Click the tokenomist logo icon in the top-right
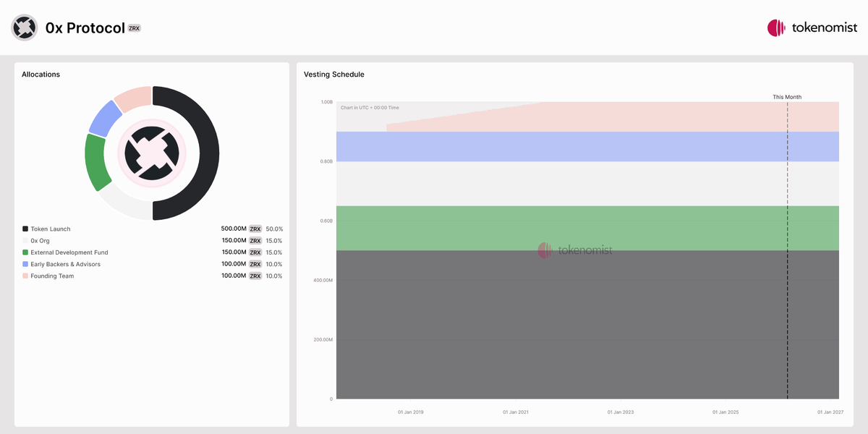Image resolution: width=868 pixels, height=434 pixels. click(x=776, y=28)
